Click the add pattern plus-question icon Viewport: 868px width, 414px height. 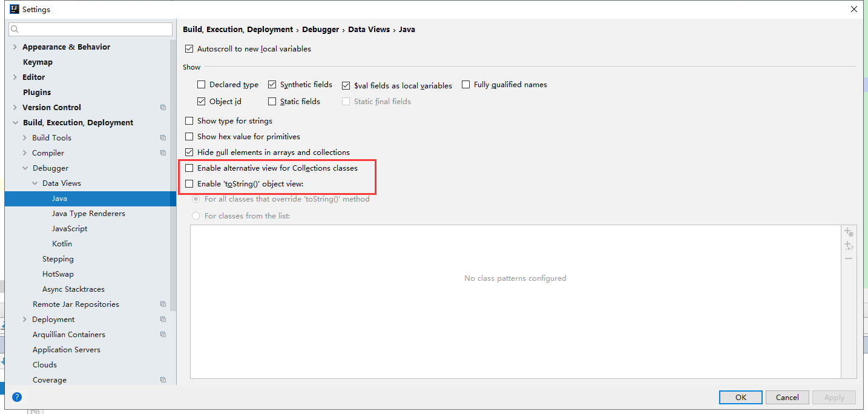[x=849, y=245]
